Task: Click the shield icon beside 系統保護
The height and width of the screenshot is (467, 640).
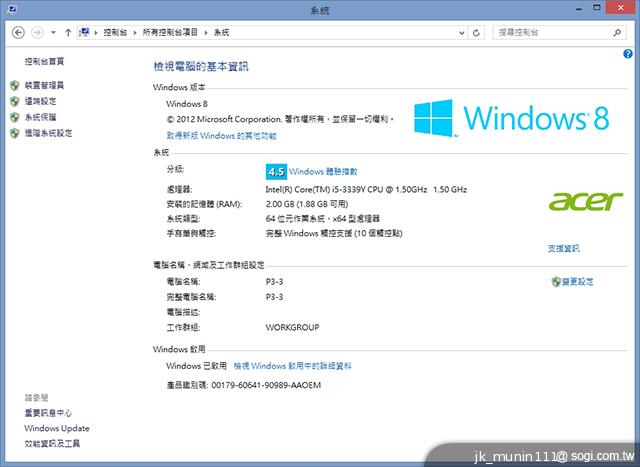Action: click(15, 117)
